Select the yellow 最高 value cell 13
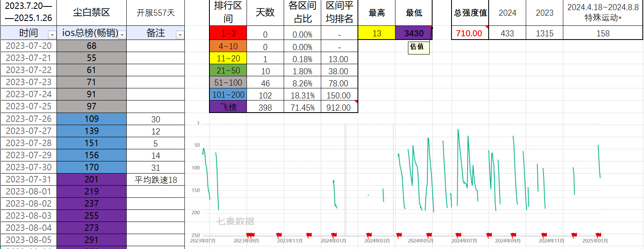Viewport: 644px width, 249px height. [x=376, y=33]
